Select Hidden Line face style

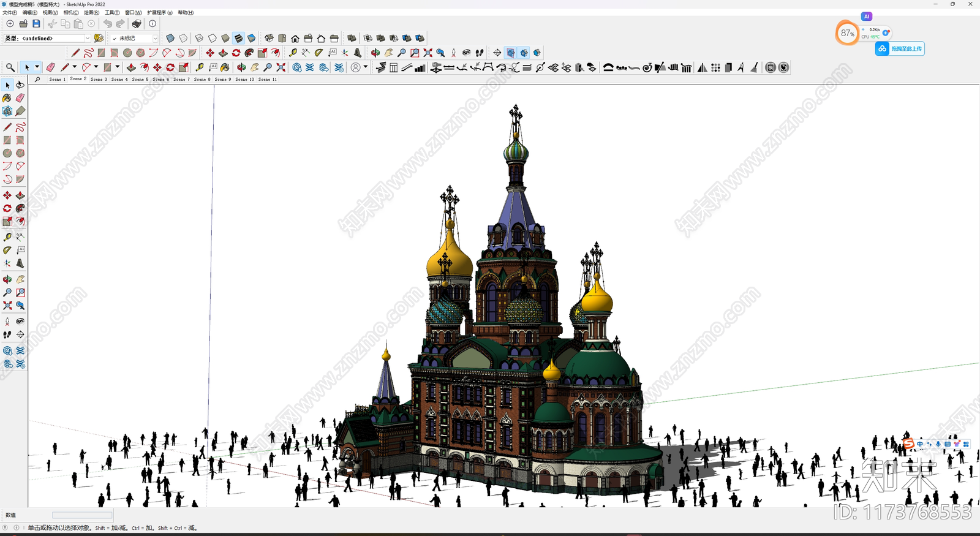tap(213, 38)
